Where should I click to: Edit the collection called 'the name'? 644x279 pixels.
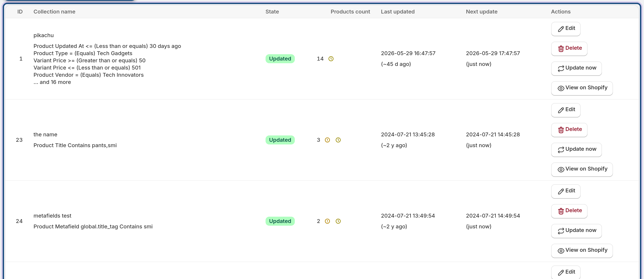pos(566,110)
